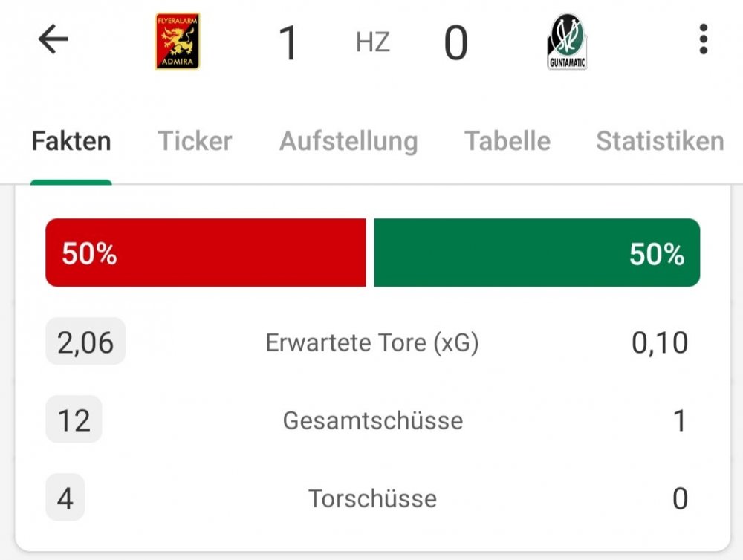Open the Statistiken tab
Viewport: 743px width, 560px height.
(x=660, y=140)
